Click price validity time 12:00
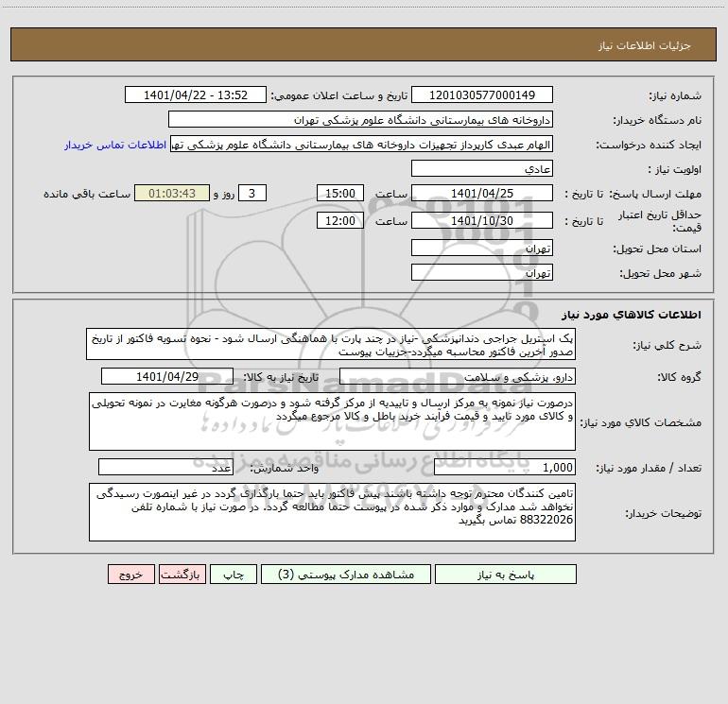 coord(339,220)
